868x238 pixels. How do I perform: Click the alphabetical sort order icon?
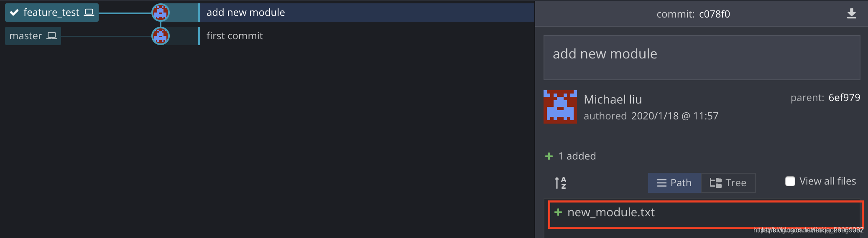560,183
